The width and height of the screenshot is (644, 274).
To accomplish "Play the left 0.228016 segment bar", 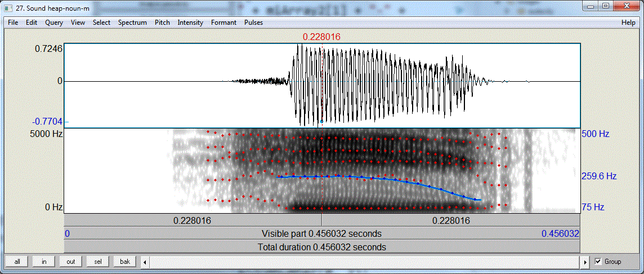I will [x=193, y=220].
